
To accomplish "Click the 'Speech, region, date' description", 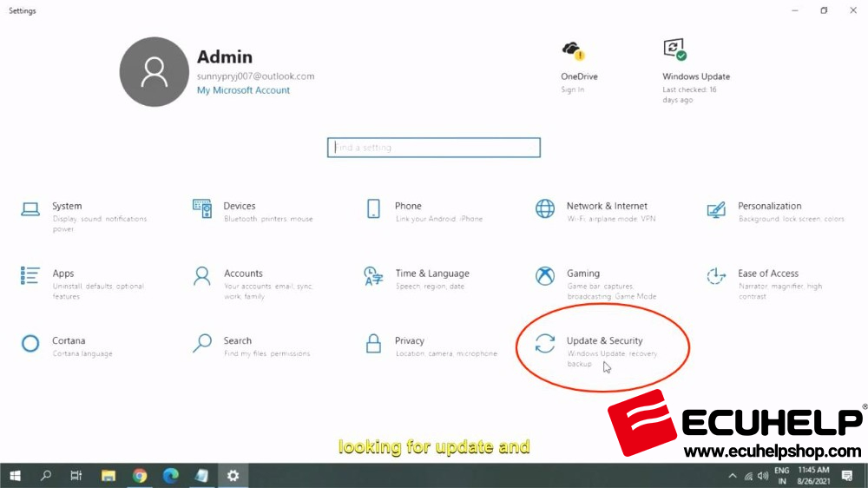I will [430, 287].
